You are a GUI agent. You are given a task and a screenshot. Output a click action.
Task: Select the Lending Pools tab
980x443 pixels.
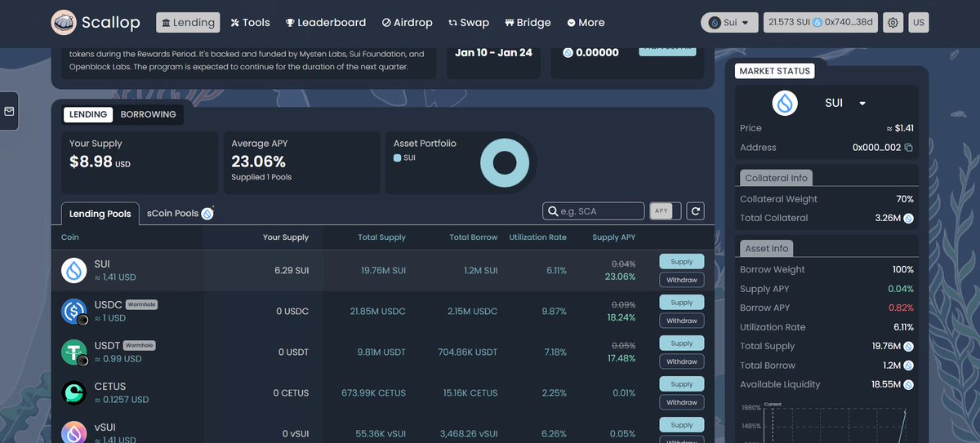pos(100,214)
